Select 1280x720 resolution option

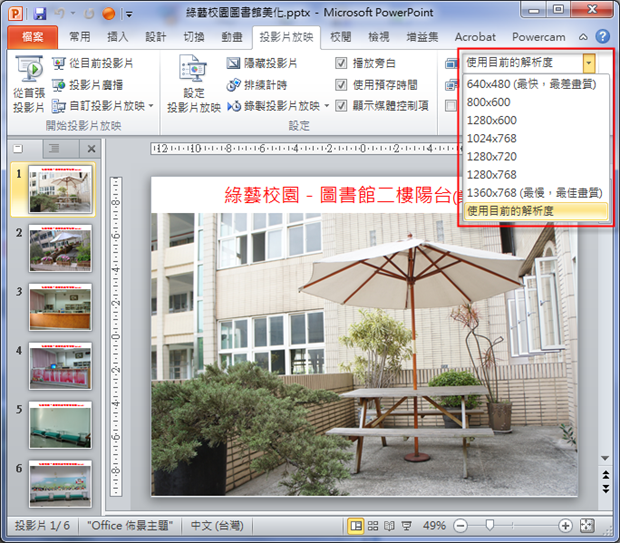536,157
